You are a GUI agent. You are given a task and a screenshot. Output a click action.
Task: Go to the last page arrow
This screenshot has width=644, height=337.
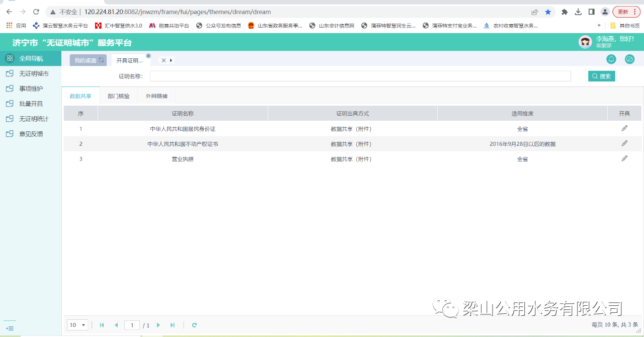pos(173,325)
